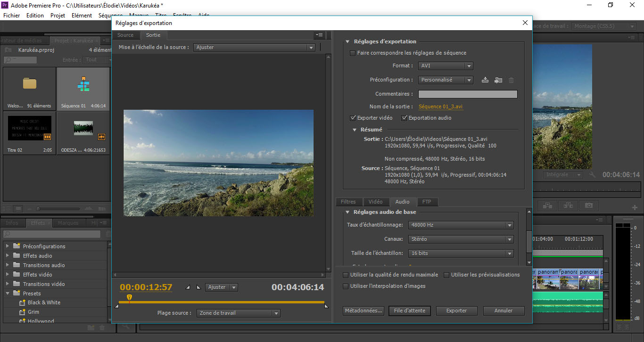
Task: Click the save preset icon beside Préconfiguration
Action: pyautogui.click(x=485, y=80)
